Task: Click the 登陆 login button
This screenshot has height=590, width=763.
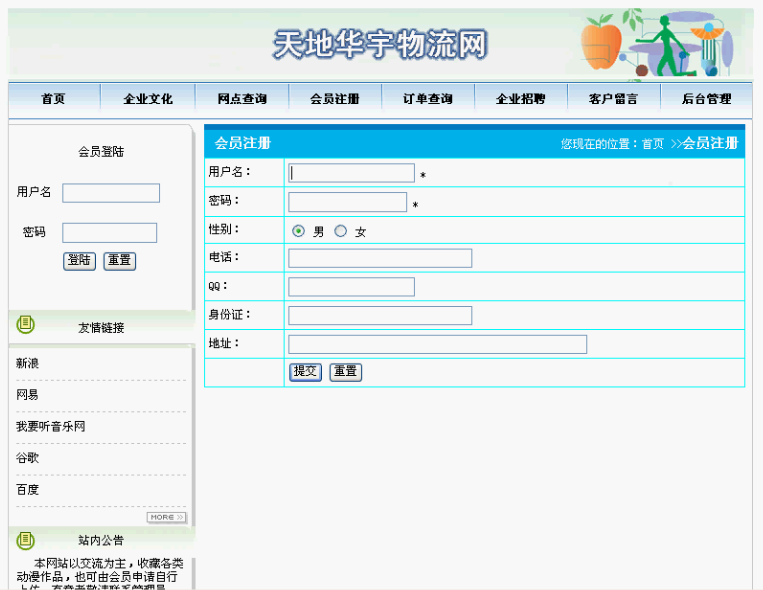Action: point(79,261)
